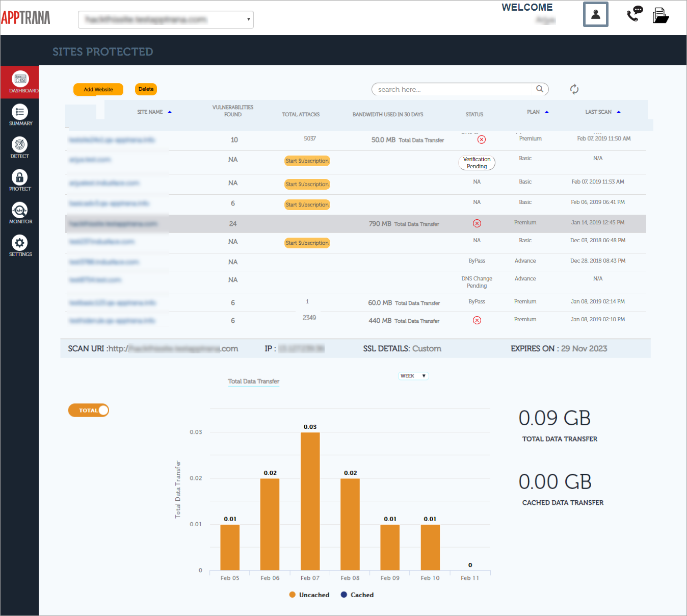
Task: Click Start Subscription in Dec 03 row
Action: [307, 243]
